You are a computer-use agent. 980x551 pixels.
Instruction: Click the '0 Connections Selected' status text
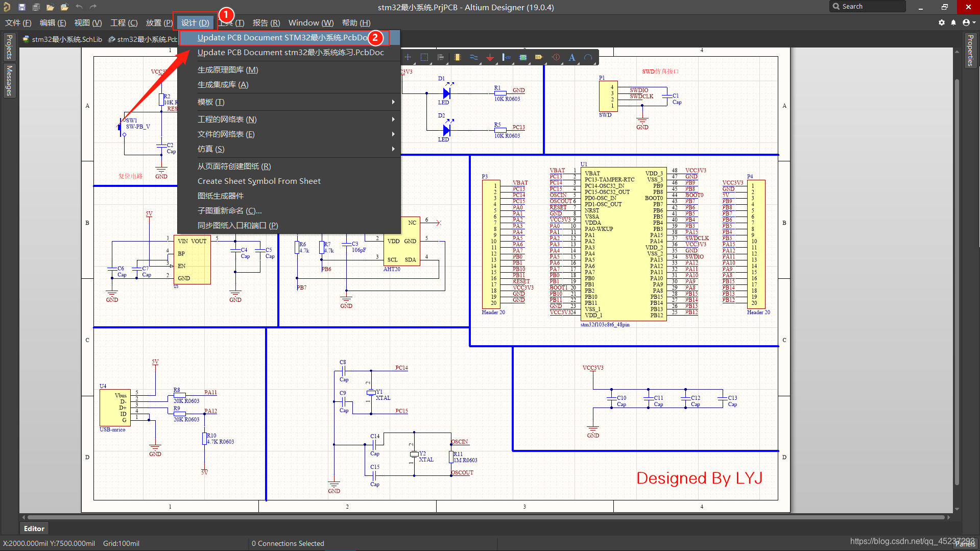(x=288, y=543)
